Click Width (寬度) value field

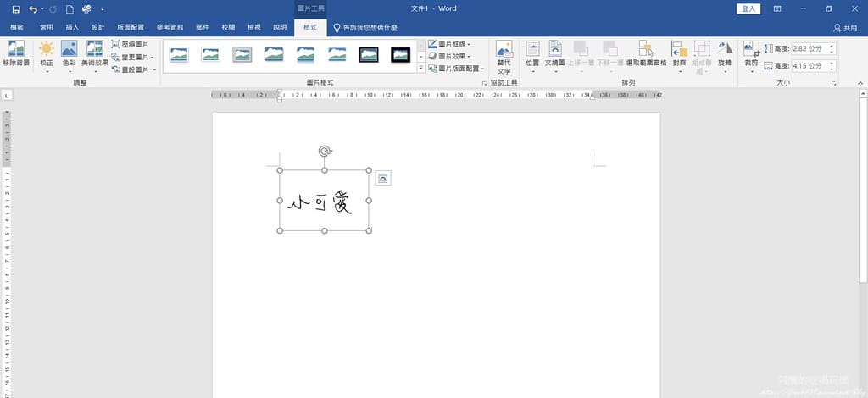pos(808,66)
